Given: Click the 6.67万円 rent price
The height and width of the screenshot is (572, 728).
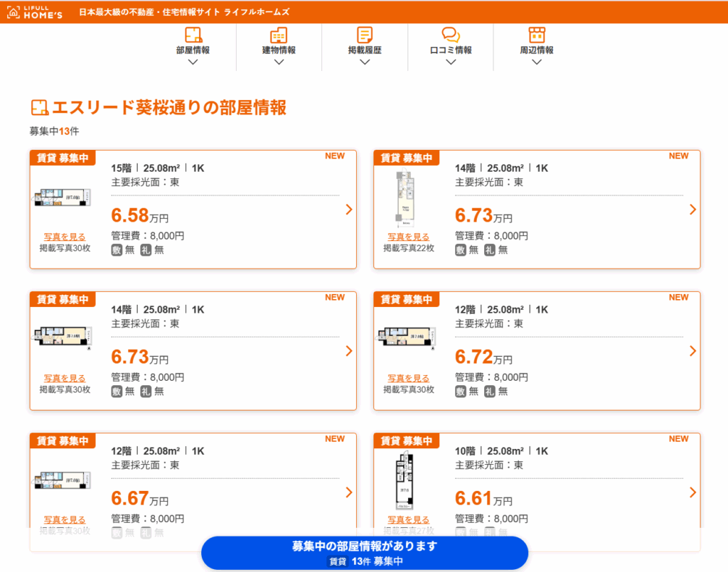Looking at the screenshot, I should [140, 499].
